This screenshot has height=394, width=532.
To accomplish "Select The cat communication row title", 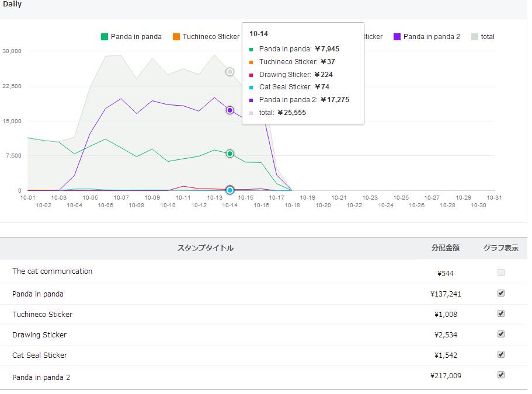I will (x=52, y=271).
